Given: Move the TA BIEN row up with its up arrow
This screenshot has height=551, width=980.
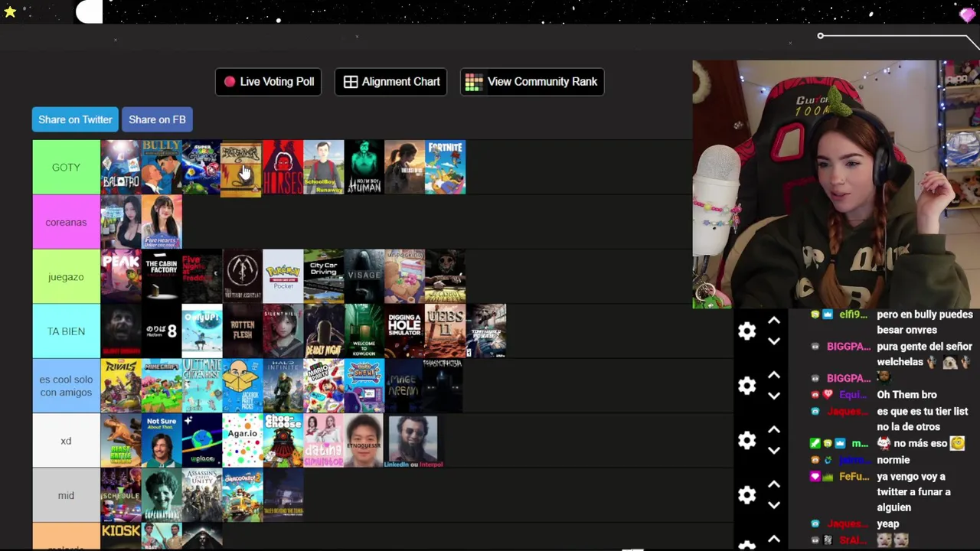Looking at the screenshot, I should tap(774, 321).
